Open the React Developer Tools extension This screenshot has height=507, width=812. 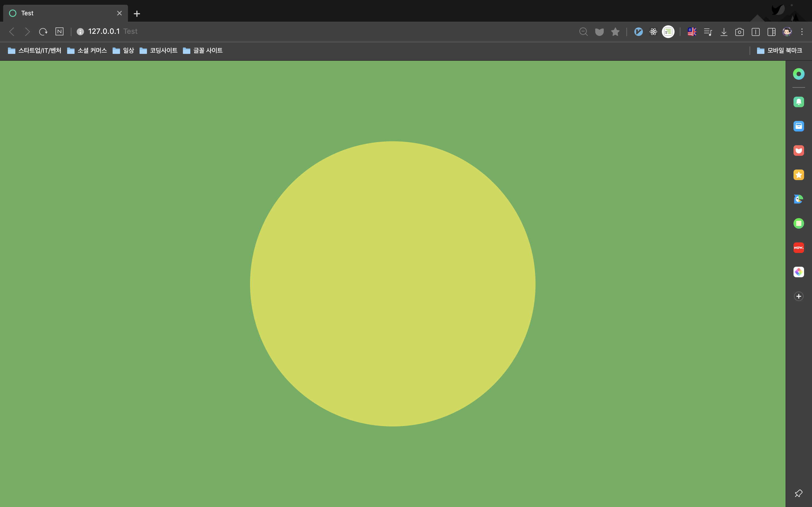653,32
